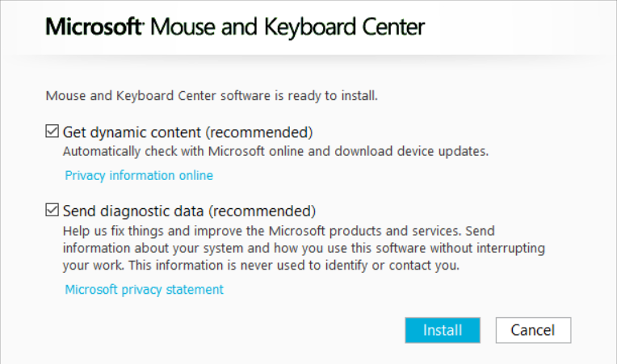Click the 'information about your system' text line

coord(304,248)
